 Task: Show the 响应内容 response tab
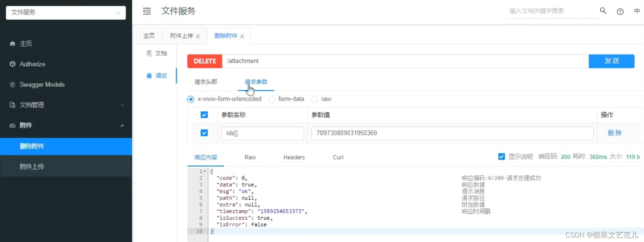click(x=206, y=157)
